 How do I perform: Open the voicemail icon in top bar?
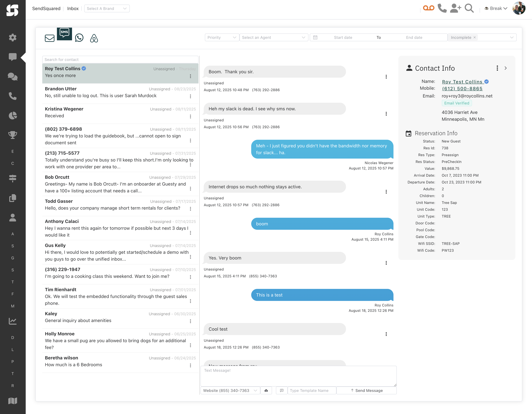coord(428,8)
